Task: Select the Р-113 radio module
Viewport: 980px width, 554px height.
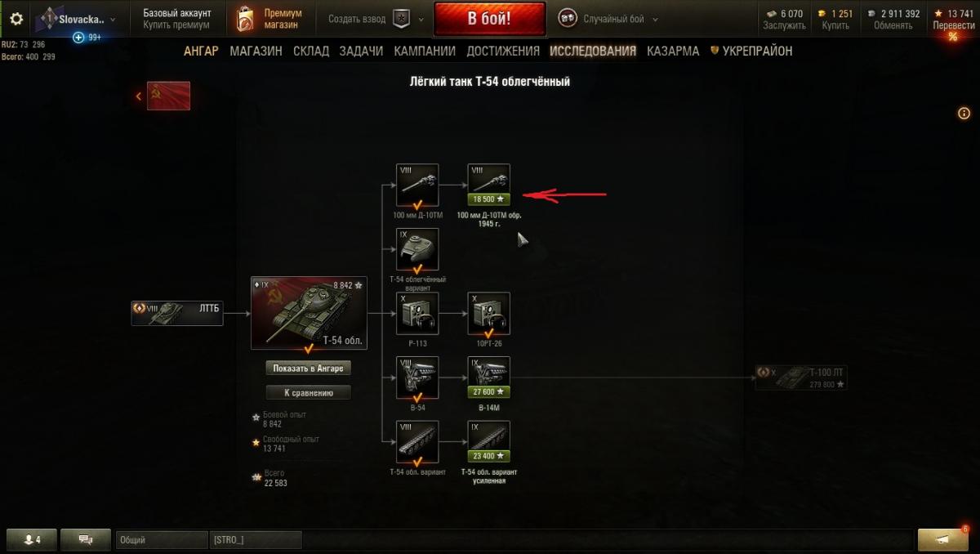Action: coord(417,314)
